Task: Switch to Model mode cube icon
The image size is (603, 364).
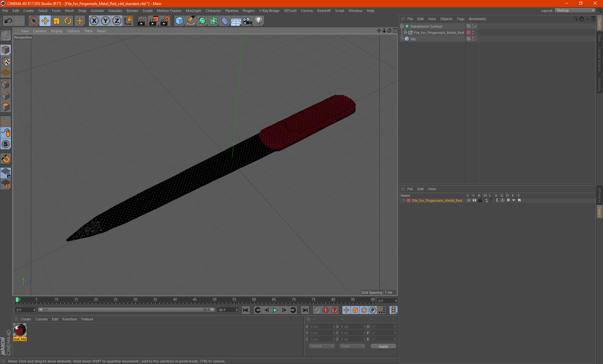Action: (6, 50)
